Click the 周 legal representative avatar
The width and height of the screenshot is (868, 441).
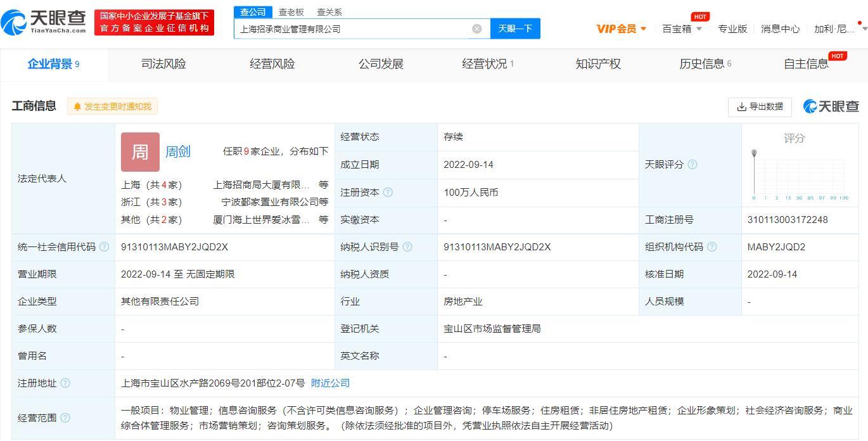coord(140,152)
